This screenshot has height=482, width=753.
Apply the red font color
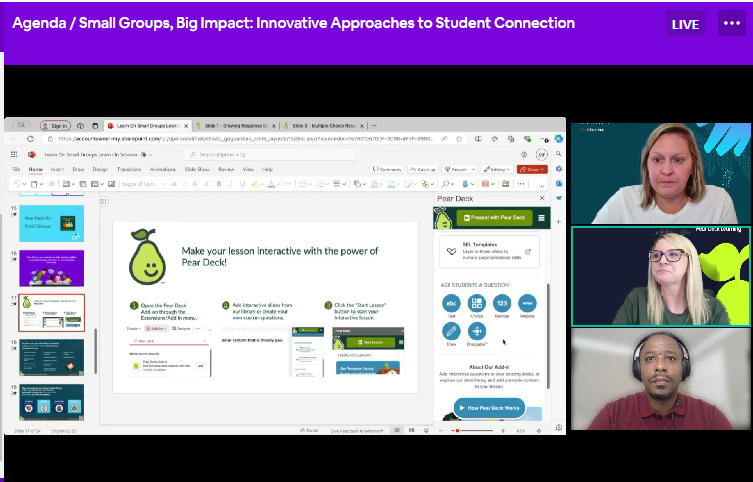[x=271, y=184]
